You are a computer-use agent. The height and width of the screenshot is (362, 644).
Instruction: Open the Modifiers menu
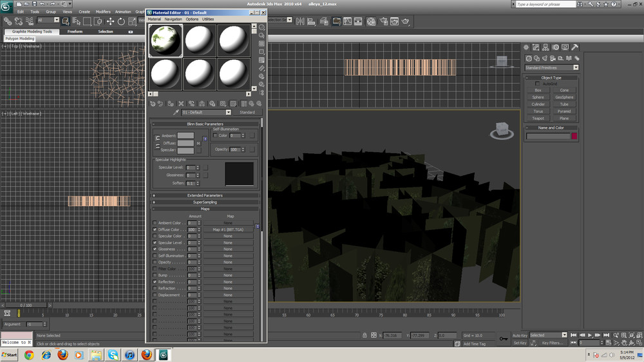[103, 12]
